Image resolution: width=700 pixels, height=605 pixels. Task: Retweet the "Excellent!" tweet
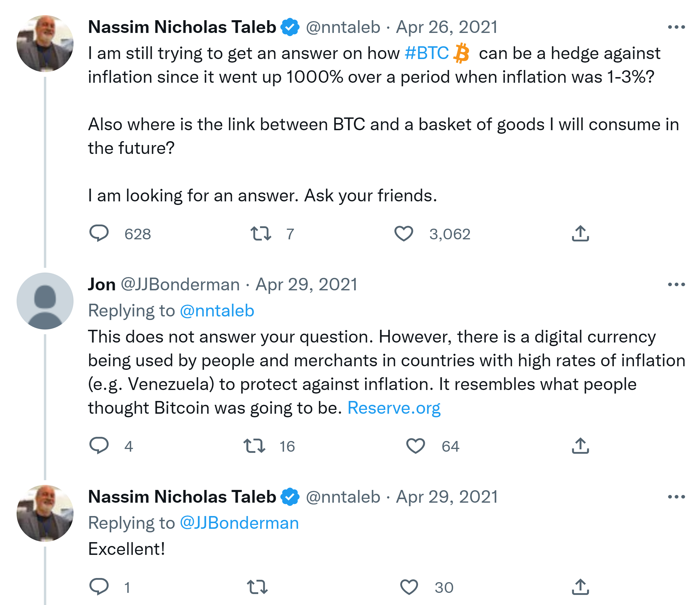(257, 587)
